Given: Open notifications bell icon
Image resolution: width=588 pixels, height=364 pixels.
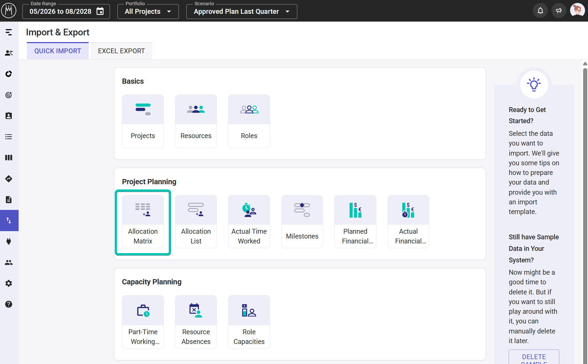Looking at the screenshot, I should click(x=540, y=11).
